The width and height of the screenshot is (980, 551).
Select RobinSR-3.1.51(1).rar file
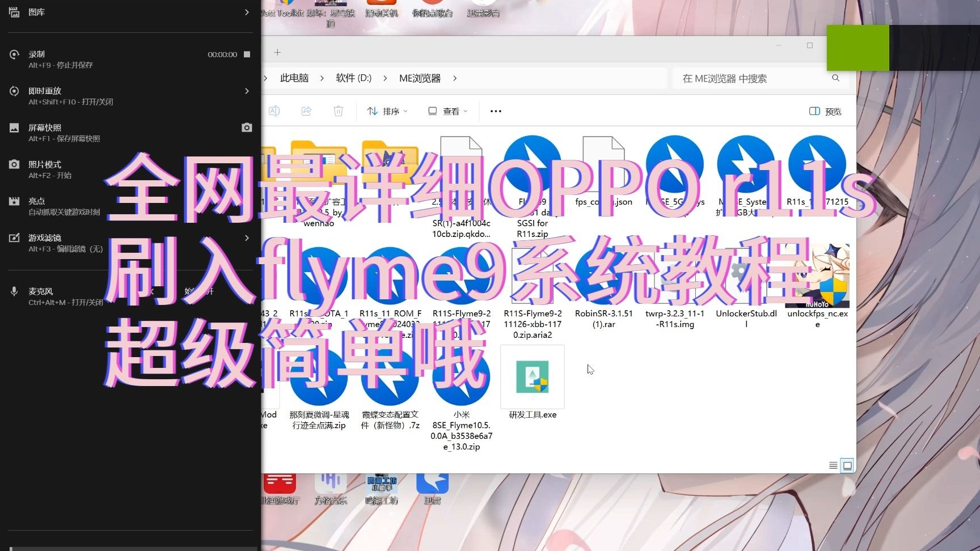click(x=603, y=287)
